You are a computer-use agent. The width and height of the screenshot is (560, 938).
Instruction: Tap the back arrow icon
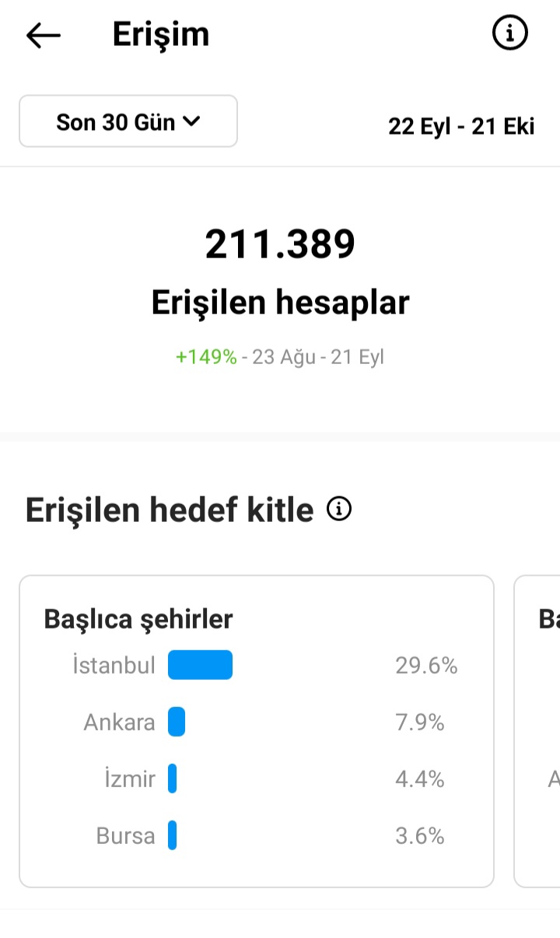coord(44,35)
